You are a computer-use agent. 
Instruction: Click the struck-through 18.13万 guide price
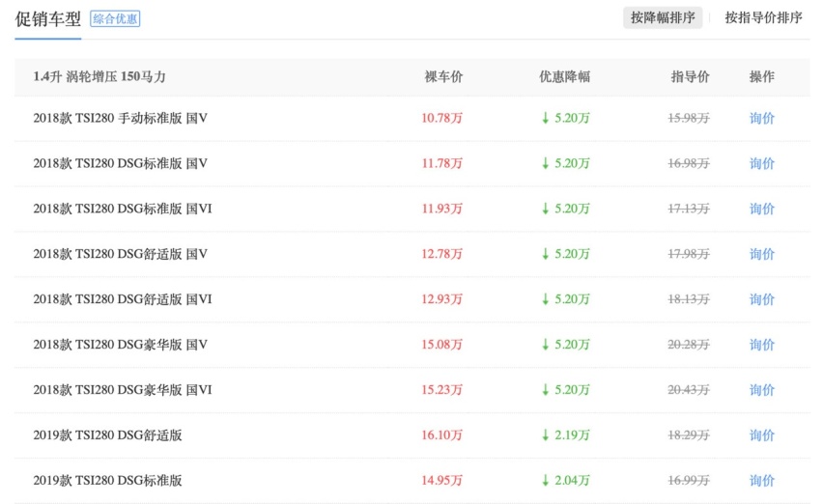click(x=688, y=299)
